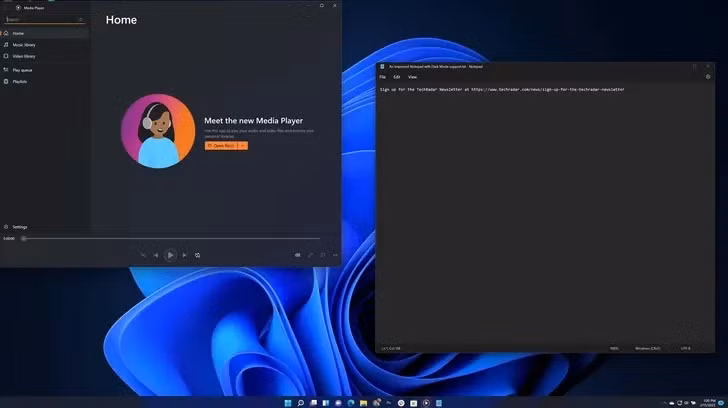
Task: Click the zoom percentage in Notepad status bar
Action: (614, 349)
